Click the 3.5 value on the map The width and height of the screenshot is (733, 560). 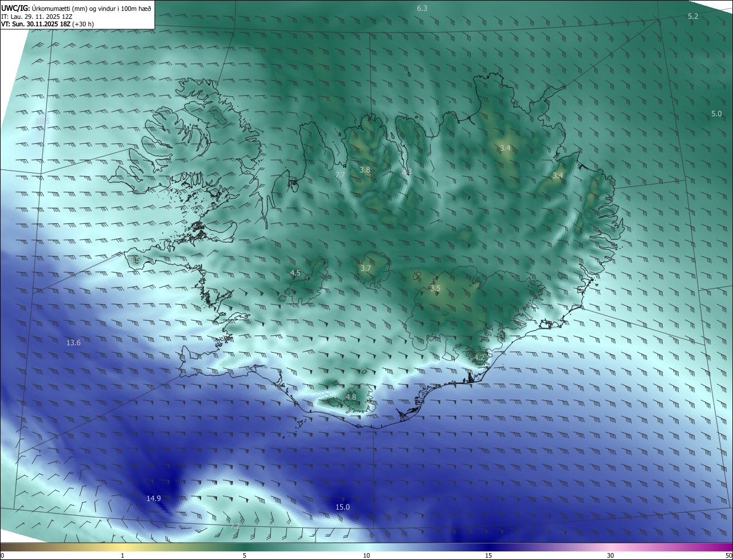tap(435, 288)
